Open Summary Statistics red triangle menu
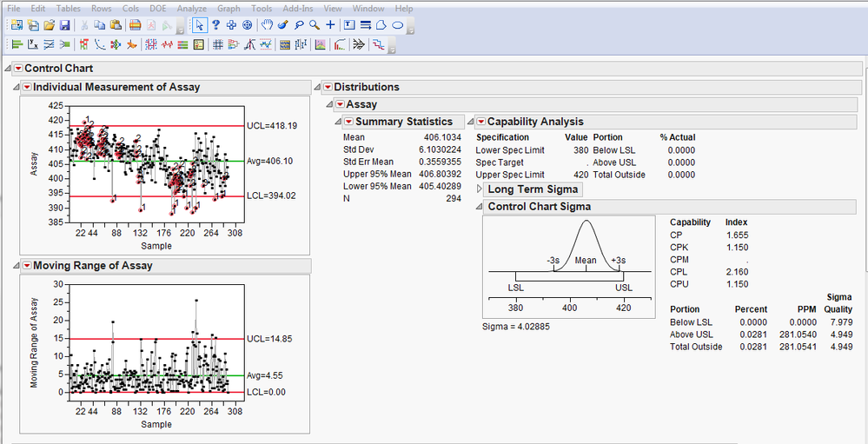The width and height of the screenshot is (868, 444). pyautogui.click(x=348, y=122)
